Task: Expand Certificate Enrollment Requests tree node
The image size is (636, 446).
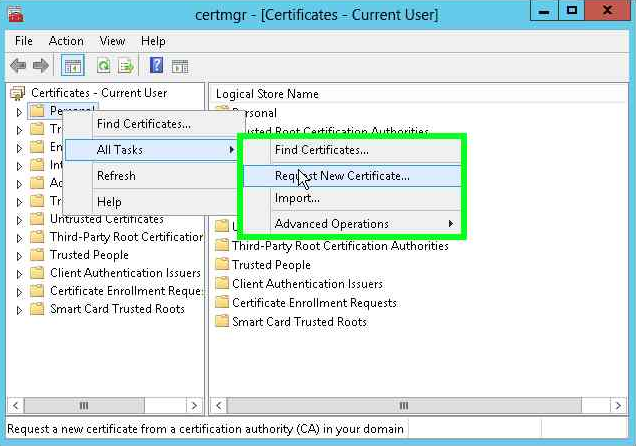Action: click(19, 292)
